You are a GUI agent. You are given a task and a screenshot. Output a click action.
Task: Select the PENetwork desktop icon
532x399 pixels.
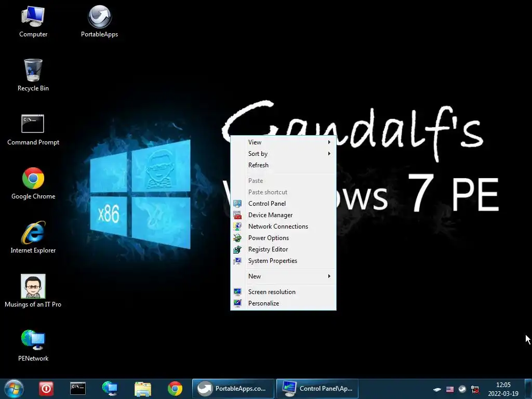pos(33,345)
